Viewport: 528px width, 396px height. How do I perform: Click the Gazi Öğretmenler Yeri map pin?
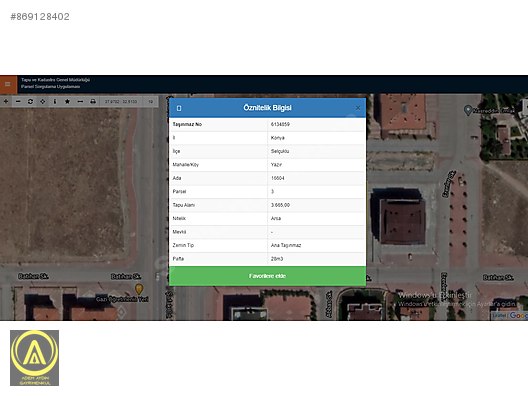pos(139,289)
